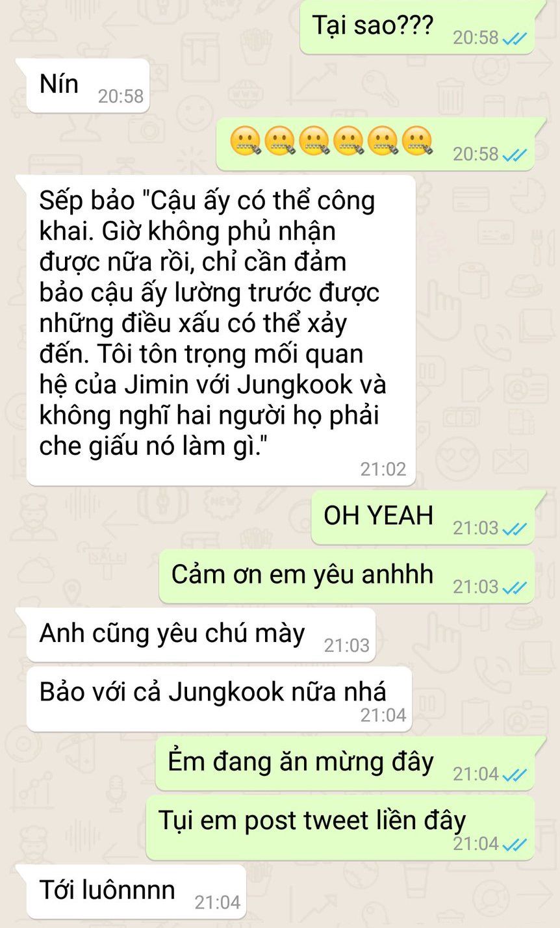Select the "OH YEAH" message bubble
The width and height of the screenshot is (560, 928).
pyautogui.click(x=422, y=517)
